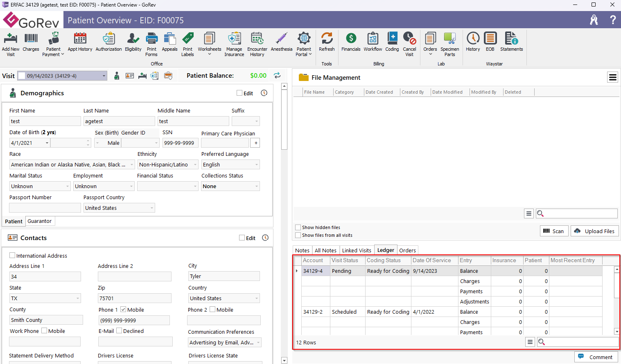Enable Show files from all visits
The width and height of the screenshot is (621, 364).
coord(298,235)
